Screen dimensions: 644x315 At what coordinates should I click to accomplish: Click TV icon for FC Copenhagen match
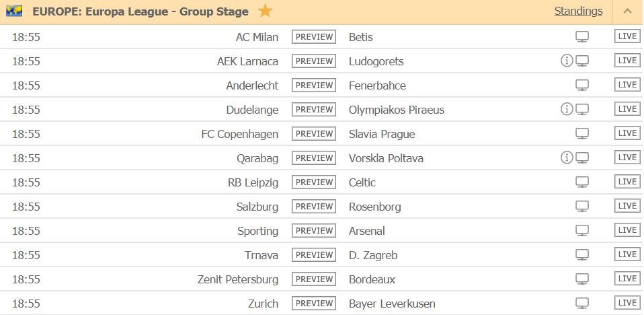(x=582, y=134)
